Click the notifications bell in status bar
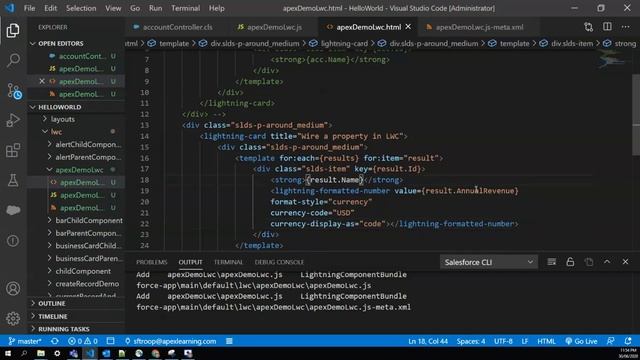Image resolution: width=640 pixels, height=360 pixels. click(628, 341)
